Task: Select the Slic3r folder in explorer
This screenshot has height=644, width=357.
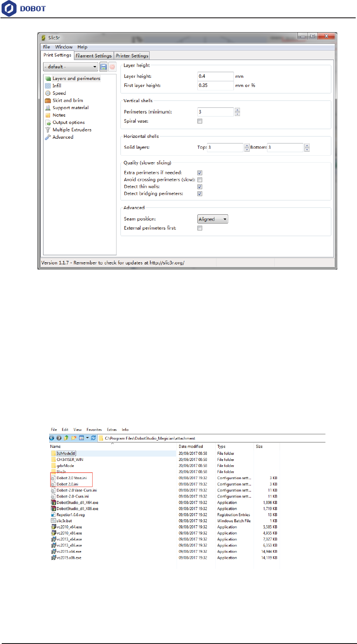Action: [59, 472]
